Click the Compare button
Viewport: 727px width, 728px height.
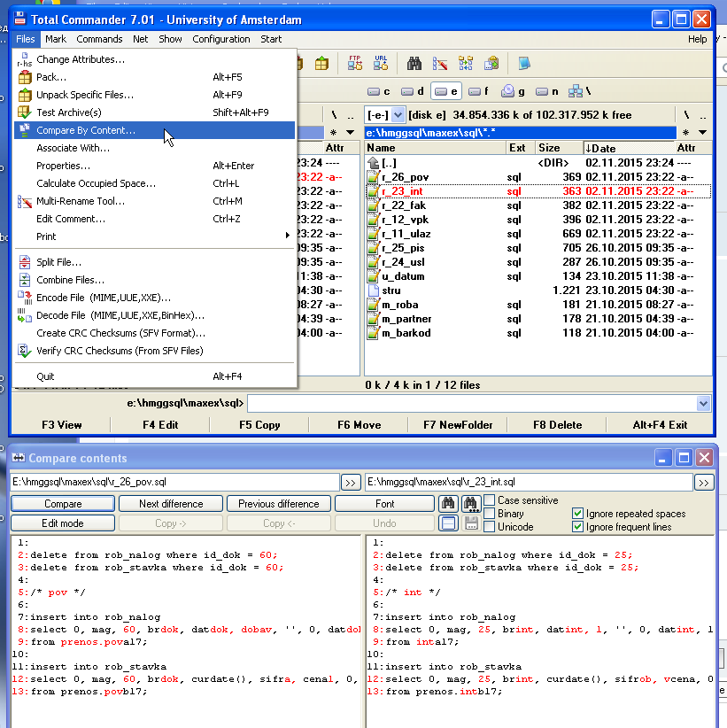coord(63,504)
